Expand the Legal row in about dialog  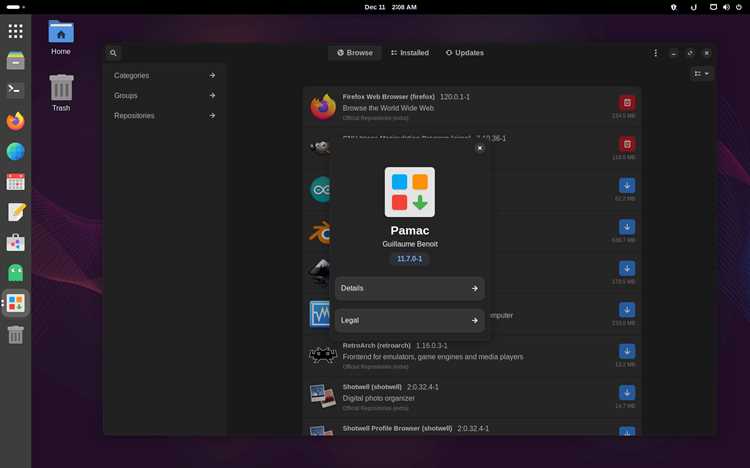[410, 321]
